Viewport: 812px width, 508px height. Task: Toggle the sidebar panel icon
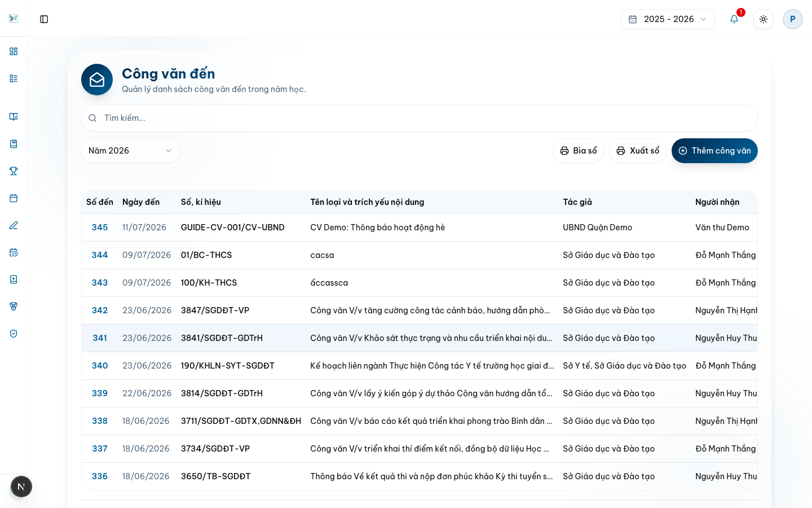pos(44,19)
